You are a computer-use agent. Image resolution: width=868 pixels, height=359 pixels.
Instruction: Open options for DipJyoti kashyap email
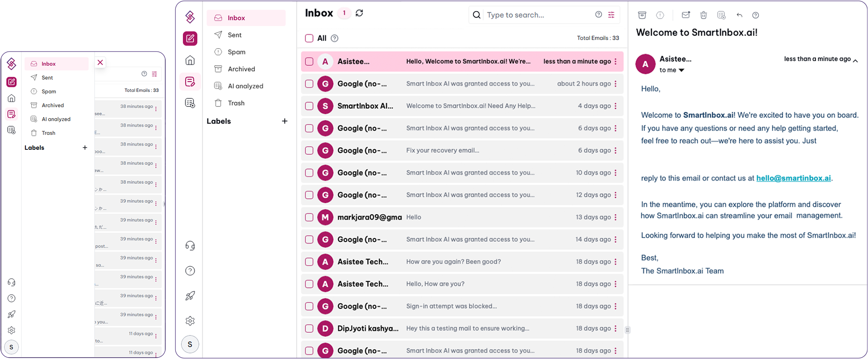(x=615, y=328)
